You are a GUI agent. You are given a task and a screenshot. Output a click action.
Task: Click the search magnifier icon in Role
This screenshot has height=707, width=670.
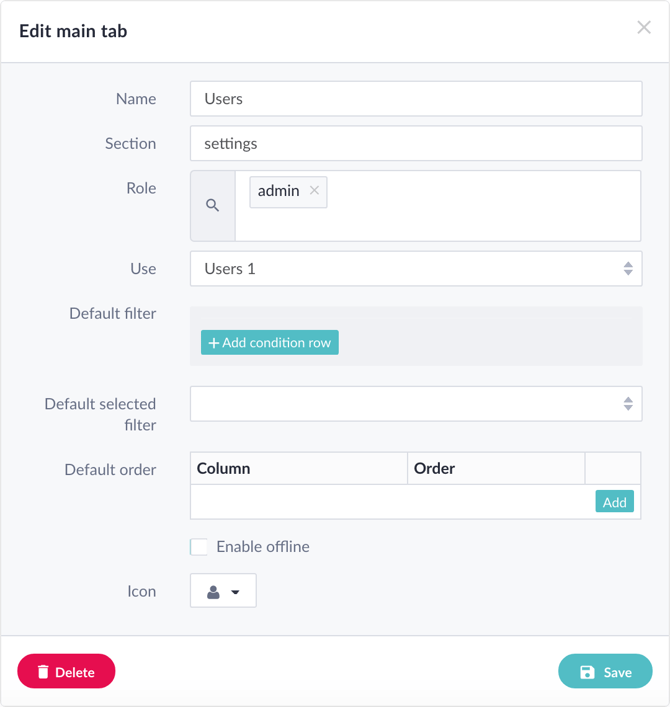coord(212,206)
